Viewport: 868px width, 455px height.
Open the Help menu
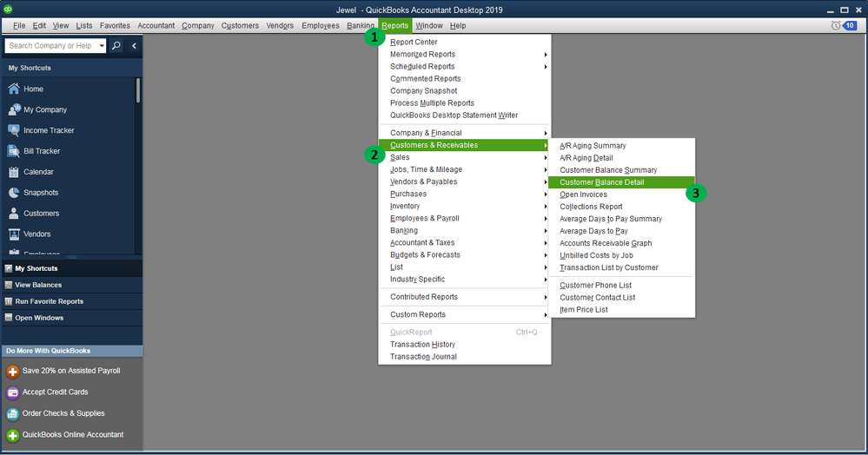pos(458,25)
